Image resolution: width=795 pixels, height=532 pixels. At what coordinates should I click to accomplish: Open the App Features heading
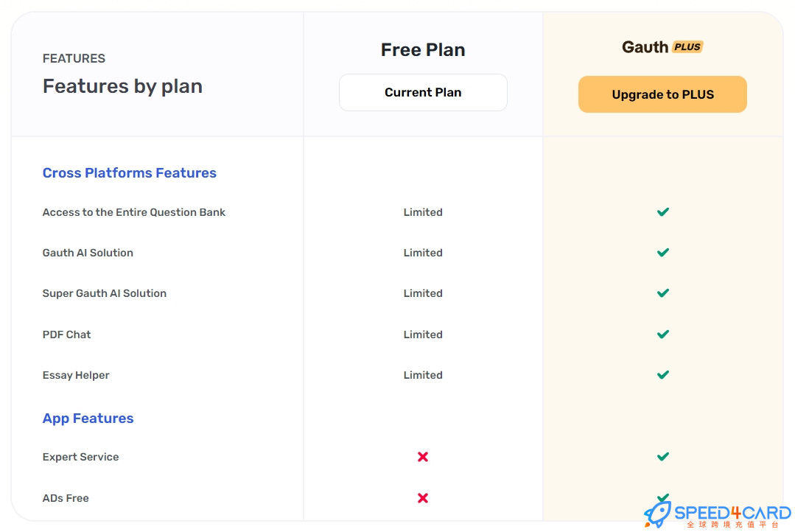pyautogui.click(x=88, y=419)
